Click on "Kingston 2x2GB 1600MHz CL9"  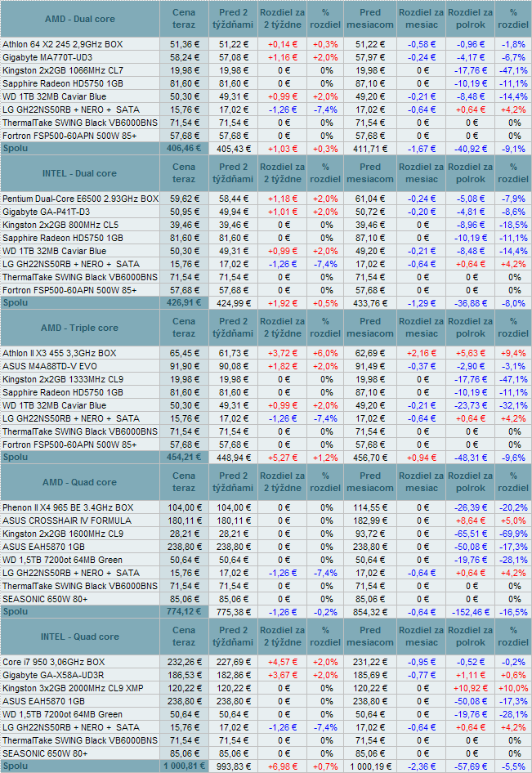[63, 534]
